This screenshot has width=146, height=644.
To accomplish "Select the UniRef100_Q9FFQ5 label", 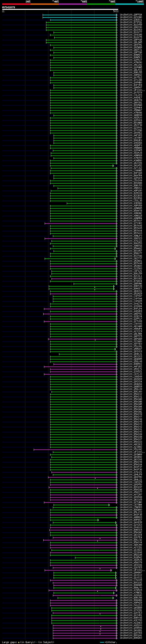I will click(131, 40).
